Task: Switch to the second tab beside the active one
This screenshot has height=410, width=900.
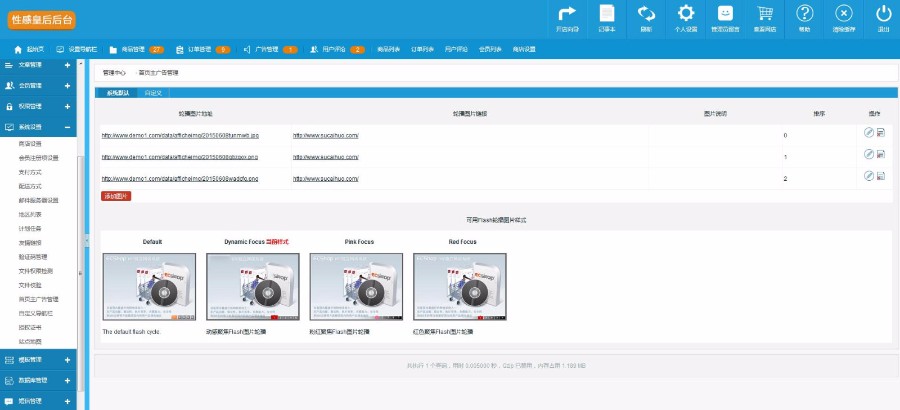Action: [153, 92]
